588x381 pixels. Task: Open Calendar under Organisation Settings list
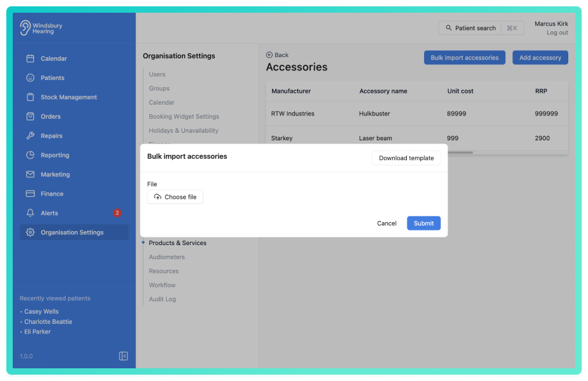pyautogui.click(x=161, y=102)
